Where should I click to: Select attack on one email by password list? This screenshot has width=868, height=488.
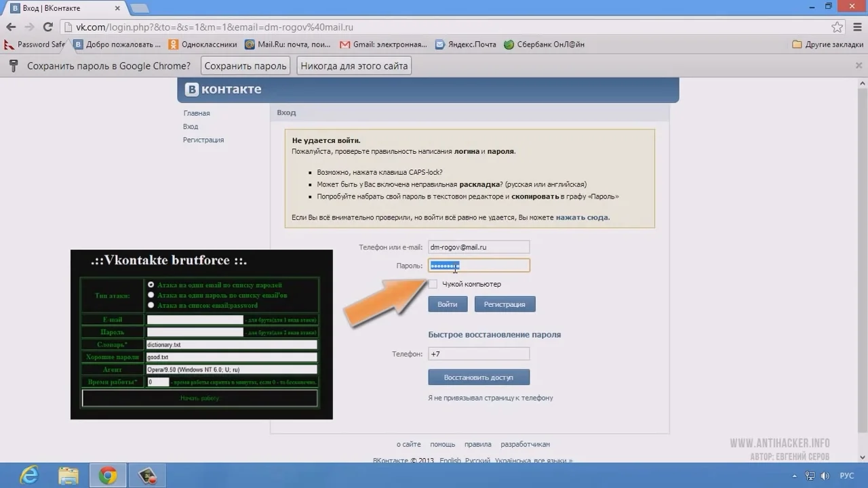(151, 285)
